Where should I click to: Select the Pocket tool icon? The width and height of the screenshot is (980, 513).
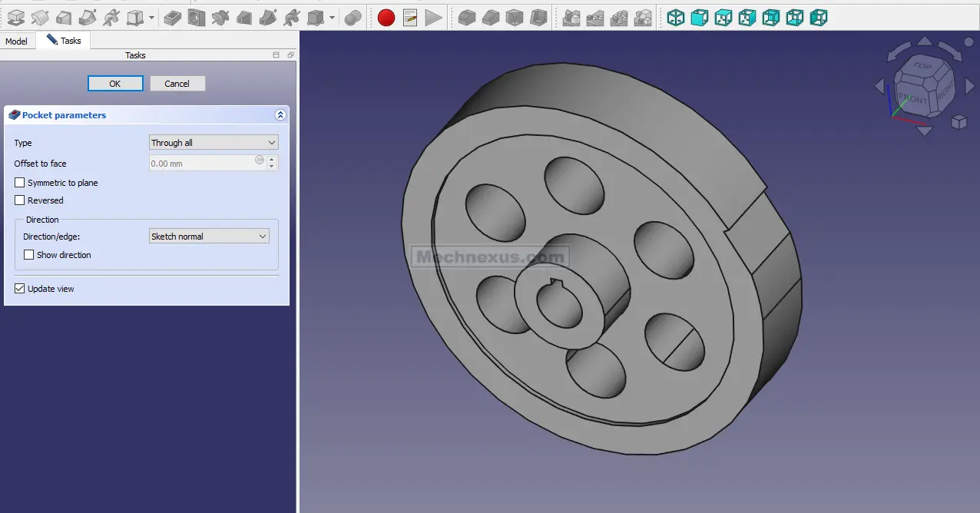pyautogui.click(x=174, y=17)
